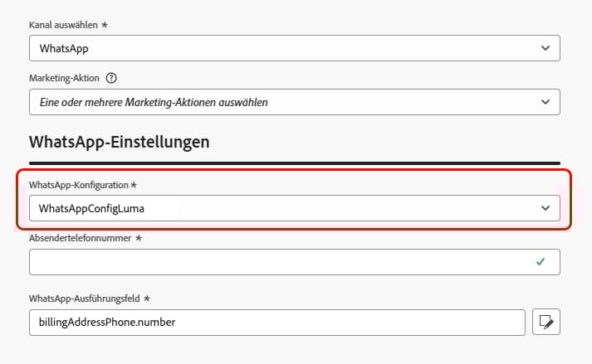Click the Marketing-Aktion label text
The width and height of the screenshot is (592, 364).
click(x=65, y=79)
